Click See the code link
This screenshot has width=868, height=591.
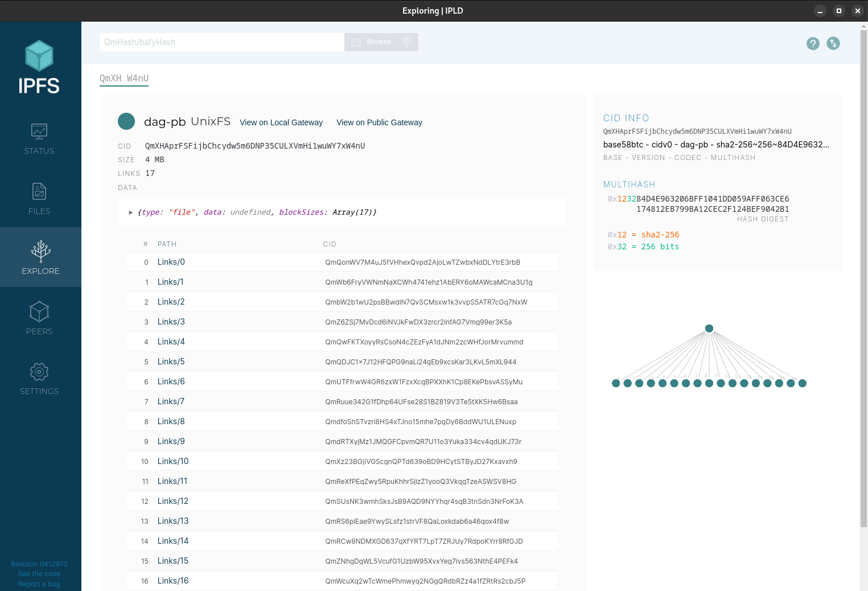click(x=39, y=574)
